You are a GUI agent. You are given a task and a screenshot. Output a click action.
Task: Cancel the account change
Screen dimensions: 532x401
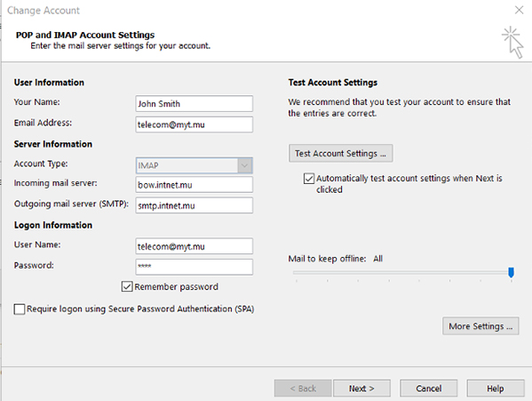[428, 389]
